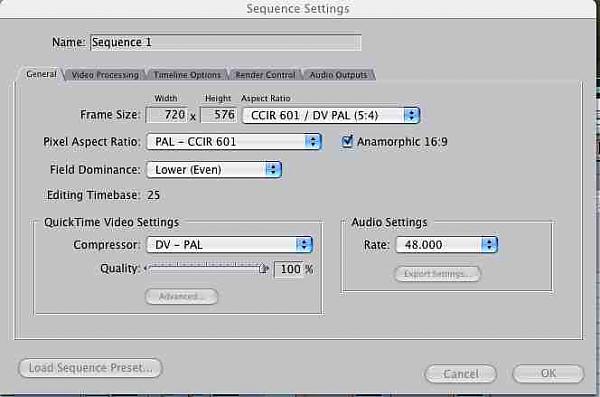Image resolution: width=600 pixels, height=397 pixels.
Task: Open the 48.000 audio rate dropdown
Action: tap(446, 245)
